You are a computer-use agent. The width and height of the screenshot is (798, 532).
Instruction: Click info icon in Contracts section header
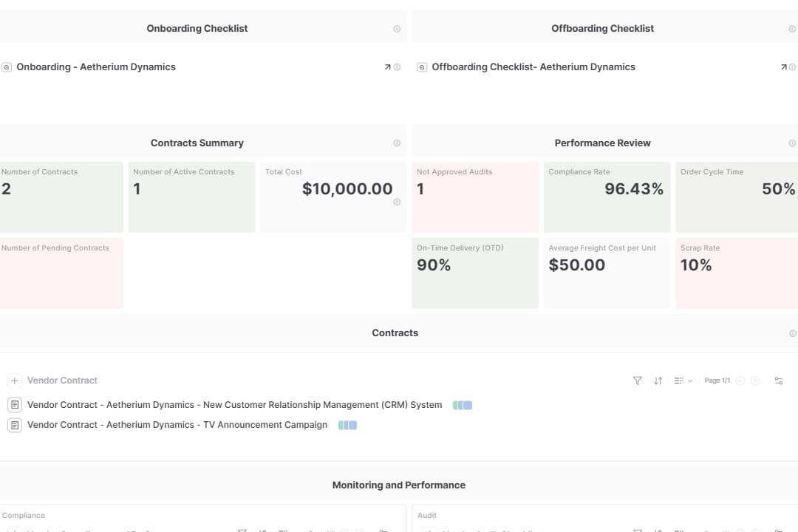coord(793,333)
